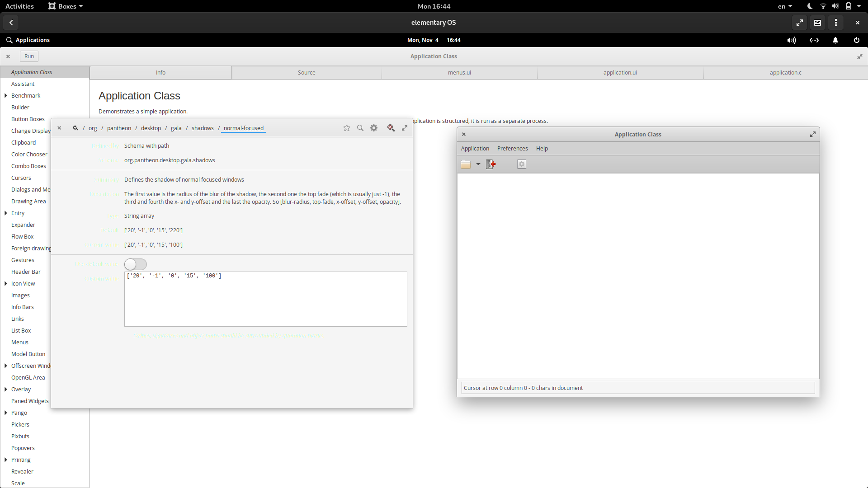
Task: Click the volume icon in elementary OS panel
Action: (x=791, y=40)
